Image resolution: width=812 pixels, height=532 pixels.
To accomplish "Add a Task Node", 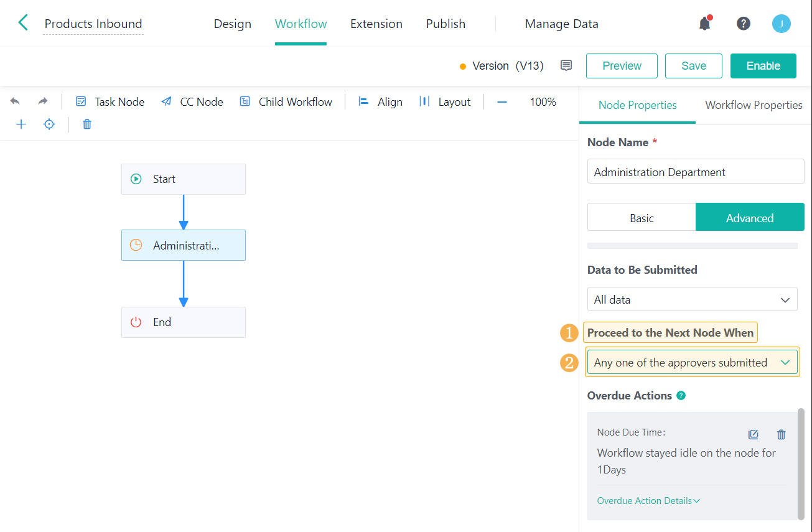I will point(110,102).
